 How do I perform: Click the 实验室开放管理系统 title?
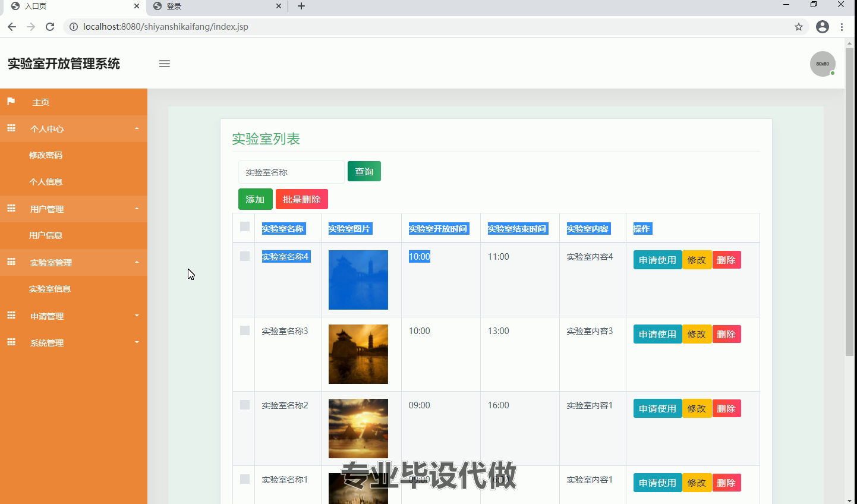(64, 64)
